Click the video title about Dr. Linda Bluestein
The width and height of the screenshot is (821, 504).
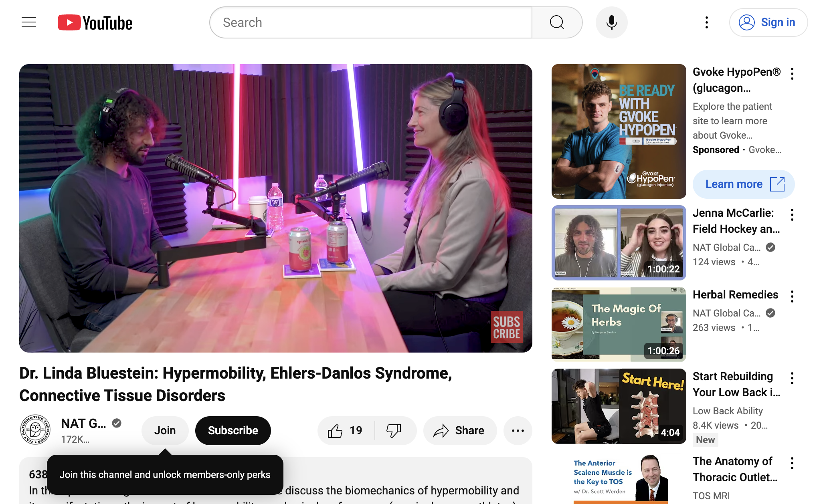[x=236, y=384]
